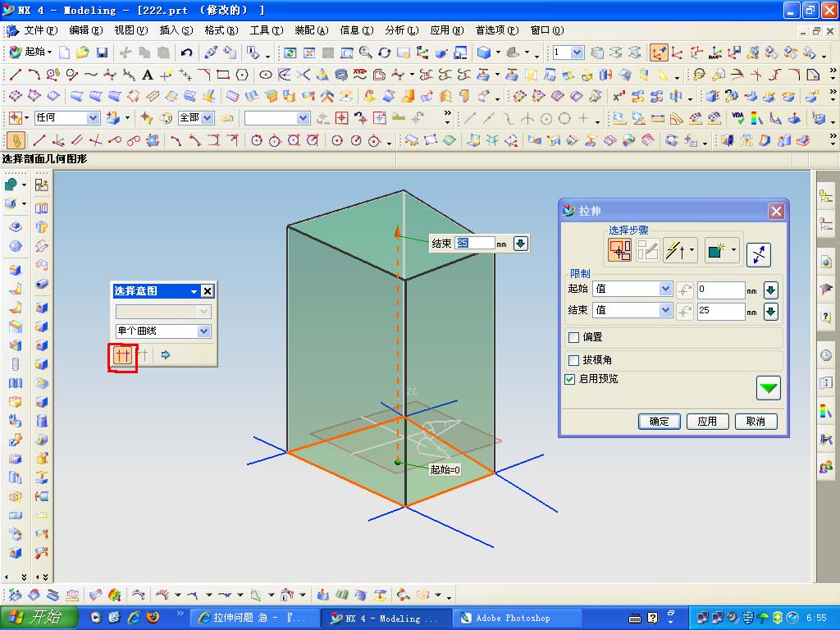This screenshot has height=630, width=840.
Task: Click the VDA checker icon
Action: coord(737,118)
